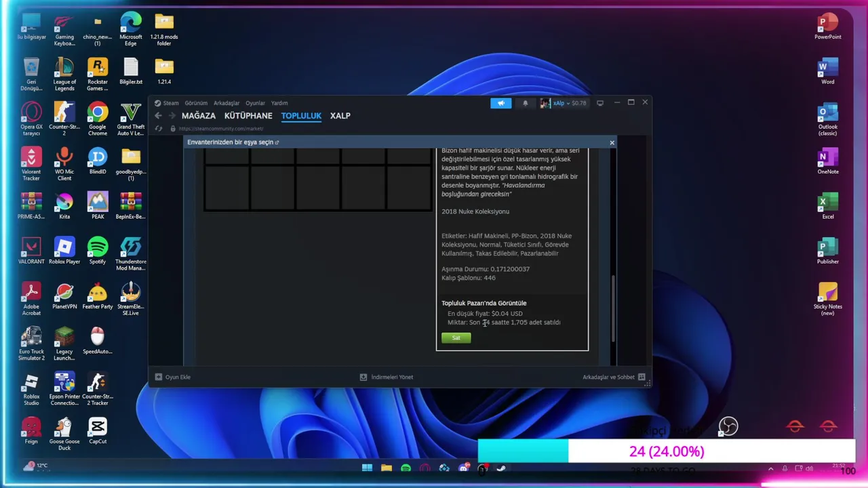Go back with Steam back arrow
Viewport: 868px width, 488px height.
click(x=158, y=116)
